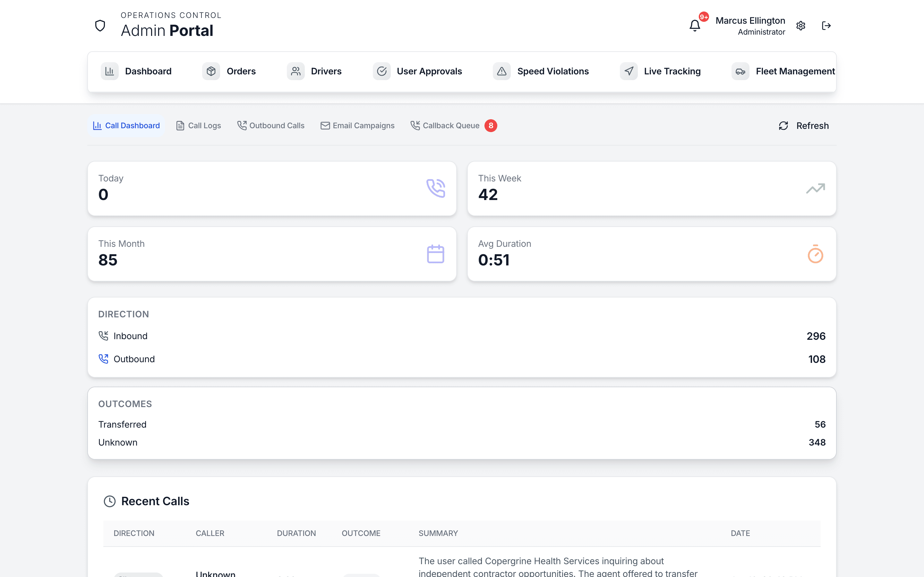Click the logout icon
Viewport: 924px width, 577px height.
pyautogui.click(x=827, y=26)
